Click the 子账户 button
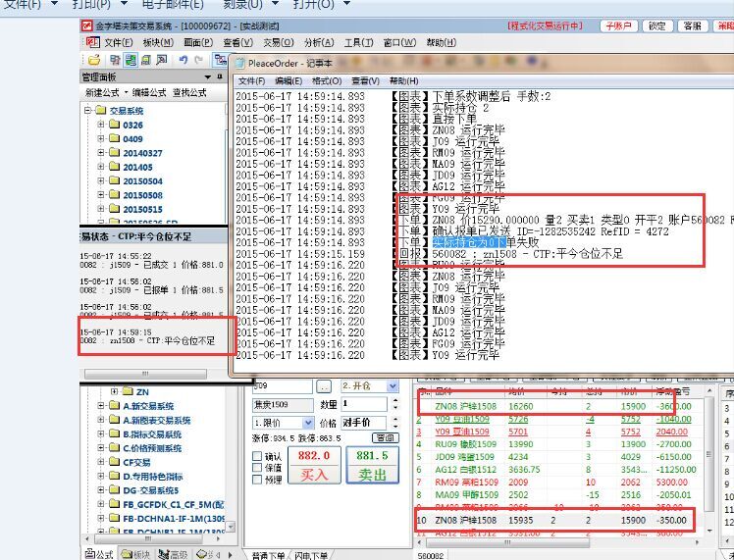The image size is (734, 560). 620,25
